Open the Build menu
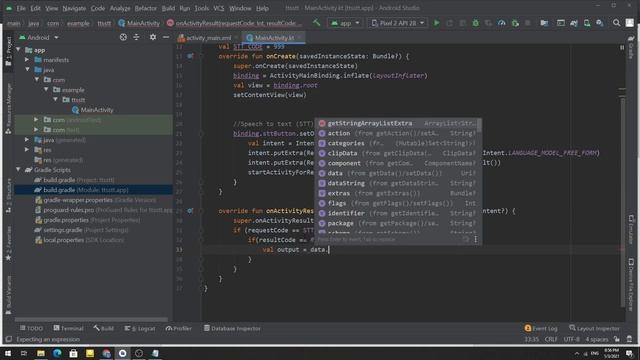 click(168, 8)
